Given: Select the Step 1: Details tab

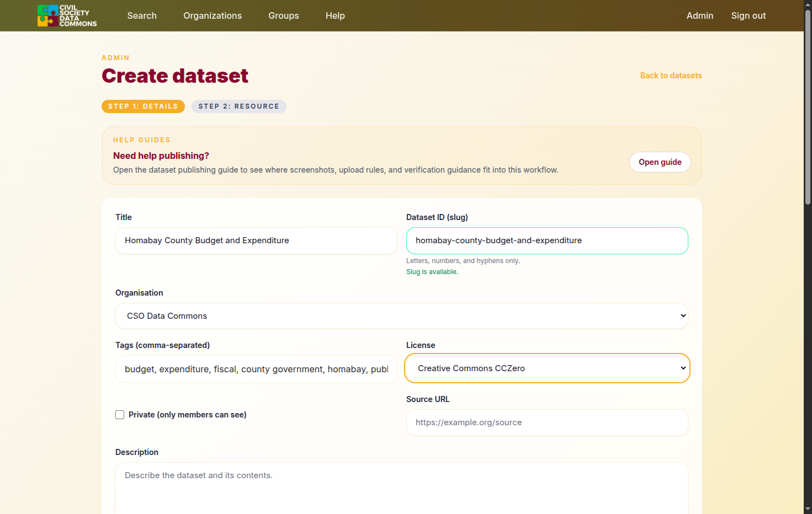Looking at the screenshot, I should tap(143, 106).
